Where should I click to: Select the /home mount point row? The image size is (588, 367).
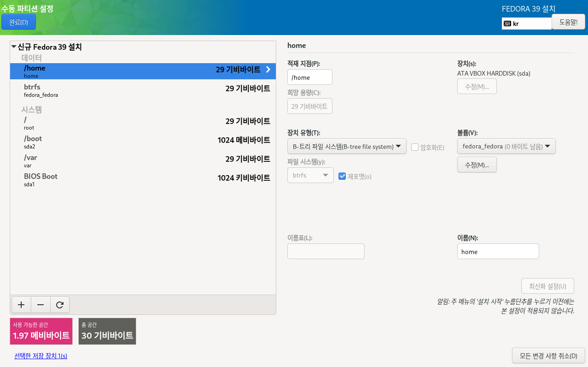143,71
